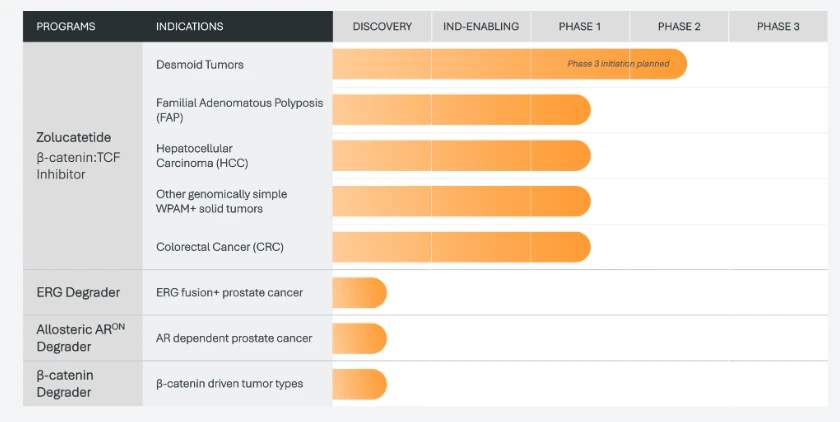Click the INDICATIONS column header
840x422 pixels.
coord(190,26)
